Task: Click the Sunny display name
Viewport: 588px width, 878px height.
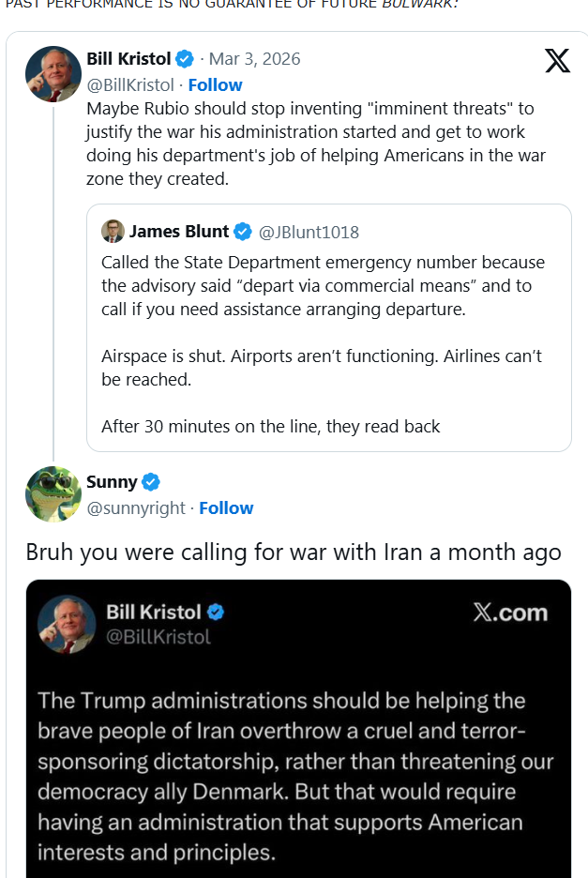Action: 112,482
